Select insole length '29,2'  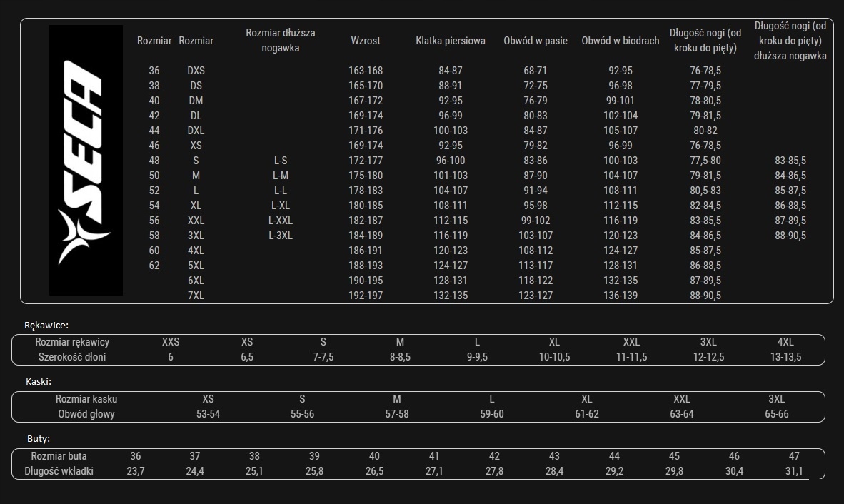coord(614,471)
